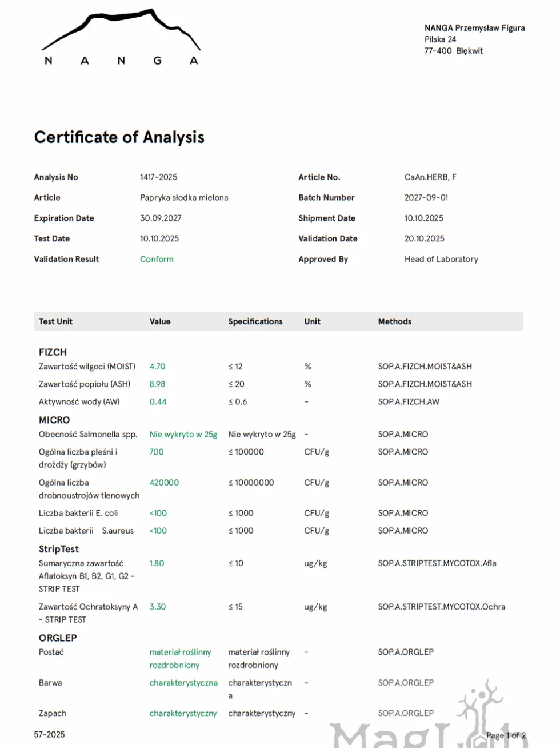Select the Ochratoxin A value "3.30"
This screenshot has height=748, width=560.
(x=158, y=607)
